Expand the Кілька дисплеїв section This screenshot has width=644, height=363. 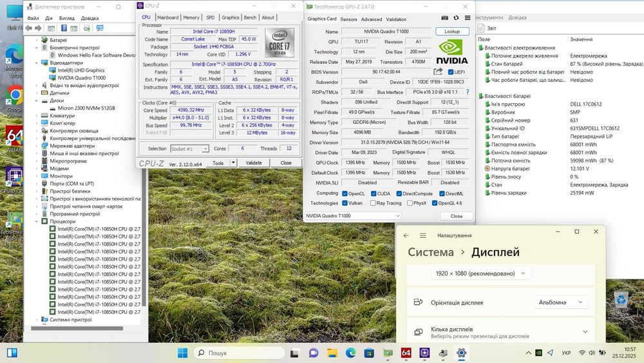[585, 332]
